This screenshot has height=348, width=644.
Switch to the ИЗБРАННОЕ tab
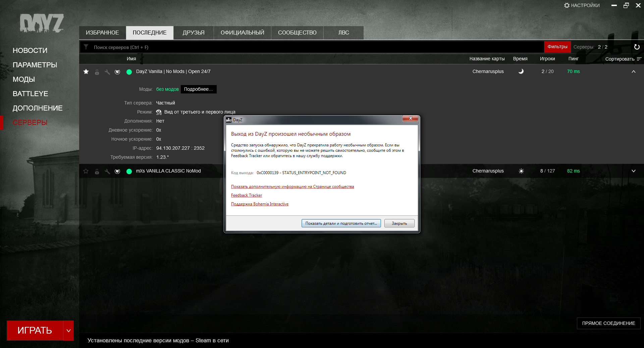(x=102, y=33)
